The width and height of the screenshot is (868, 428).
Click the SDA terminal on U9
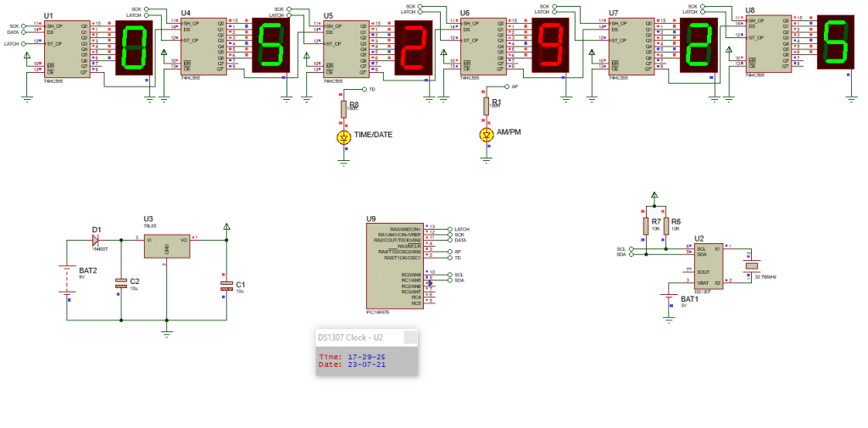[449, 281]
